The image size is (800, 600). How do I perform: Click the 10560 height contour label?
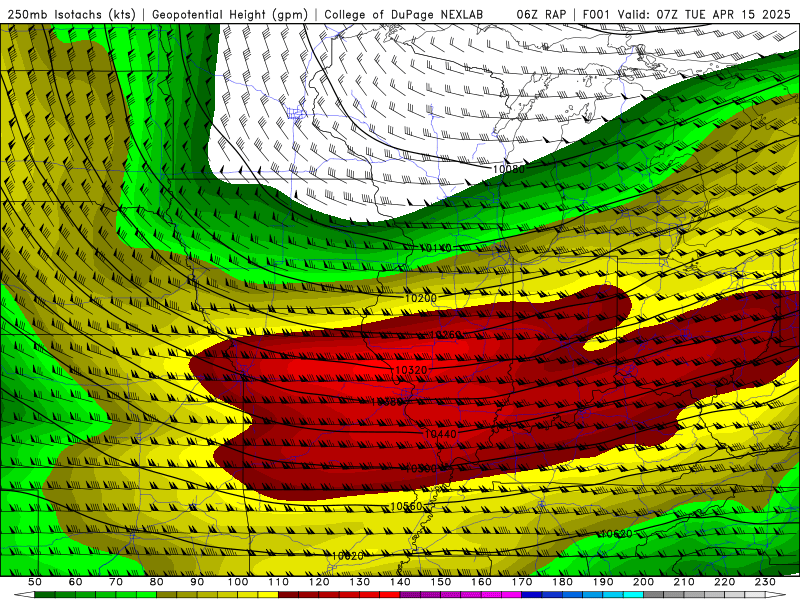406,506
